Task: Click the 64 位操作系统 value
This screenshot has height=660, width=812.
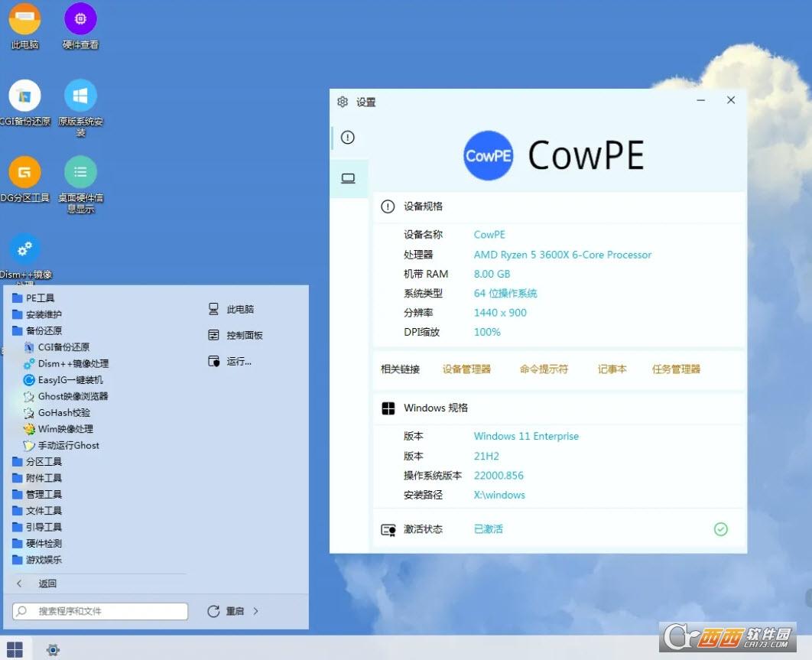Action: pos(505,294)
